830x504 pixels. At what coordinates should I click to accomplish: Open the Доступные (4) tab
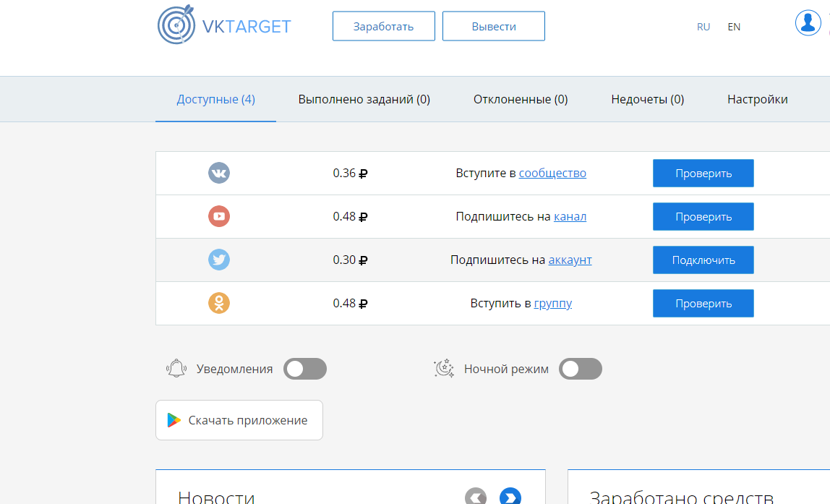(x=216, y=100)
